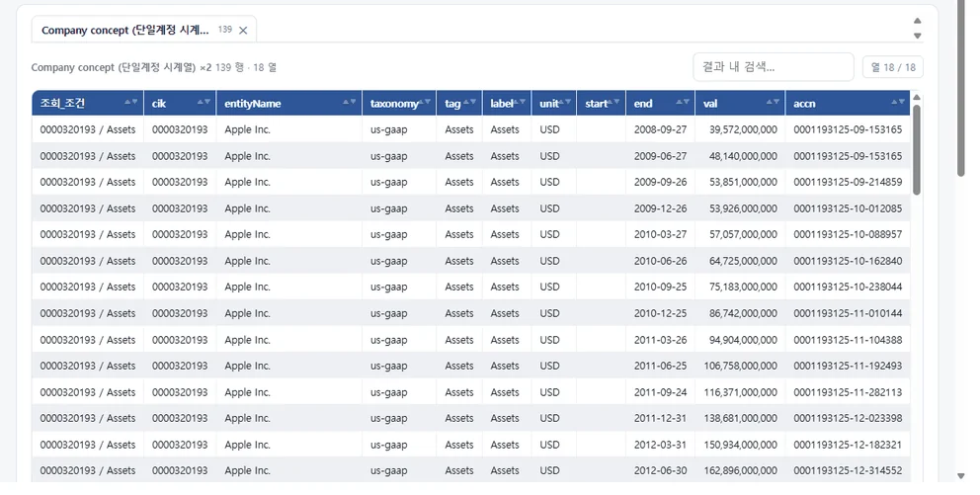Select value 138,681,000,000 cell
Image resolution: width=980 pixels, height=495 pixels.
pos(740,418)
